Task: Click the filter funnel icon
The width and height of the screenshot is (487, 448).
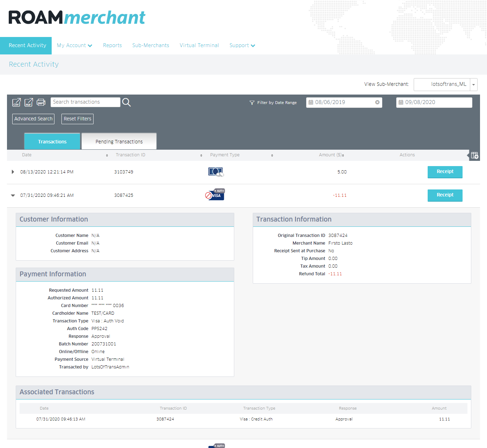Action: 252,103
